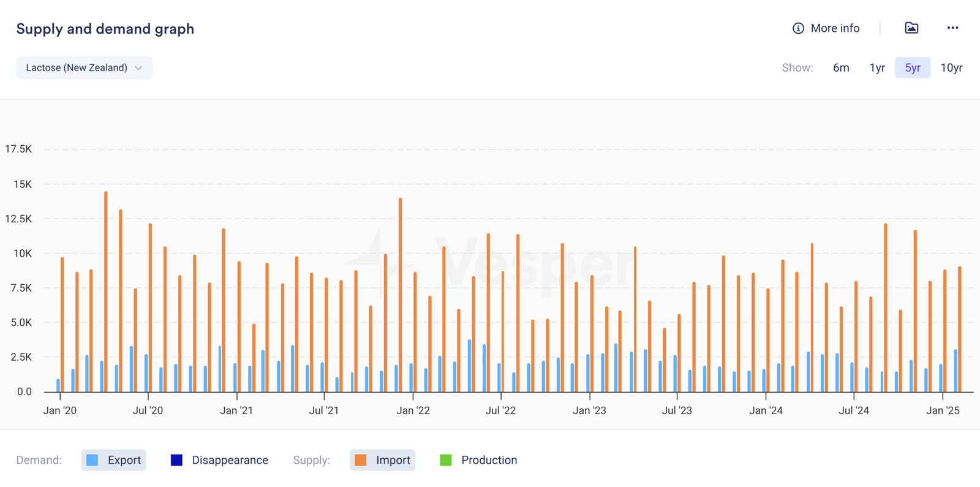Click the orange Import color swatch
This screenshot has width=980, height=487.
361,460
